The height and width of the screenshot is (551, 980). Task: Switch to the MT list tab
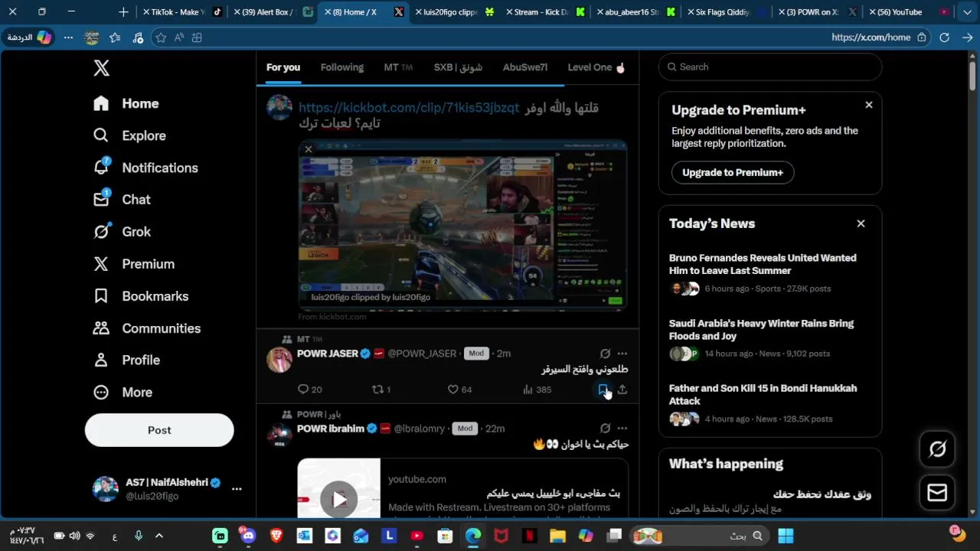pos(398,67)
